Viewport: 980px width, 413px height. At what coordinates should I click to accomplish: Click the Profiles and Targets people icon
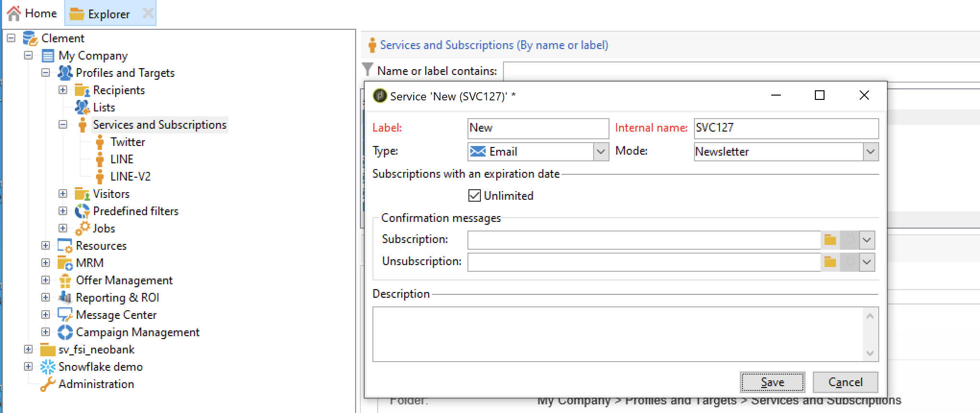click(65, 73)
